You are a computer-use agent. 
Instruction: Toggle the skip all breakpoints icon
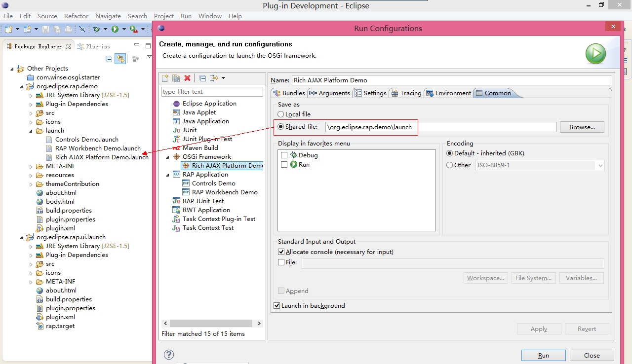pyautogui.click(x=82, y=30)
